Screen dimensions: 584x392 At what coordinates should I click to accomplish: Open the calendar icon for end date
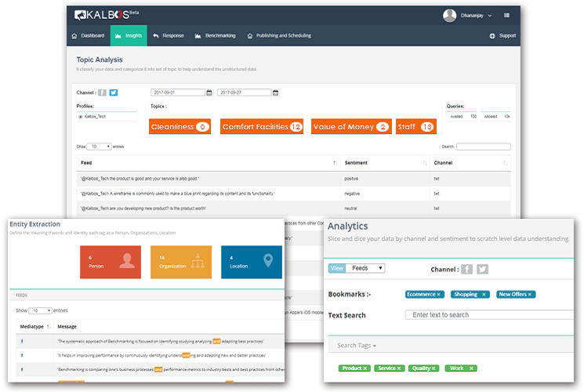(x=276, y=93)
